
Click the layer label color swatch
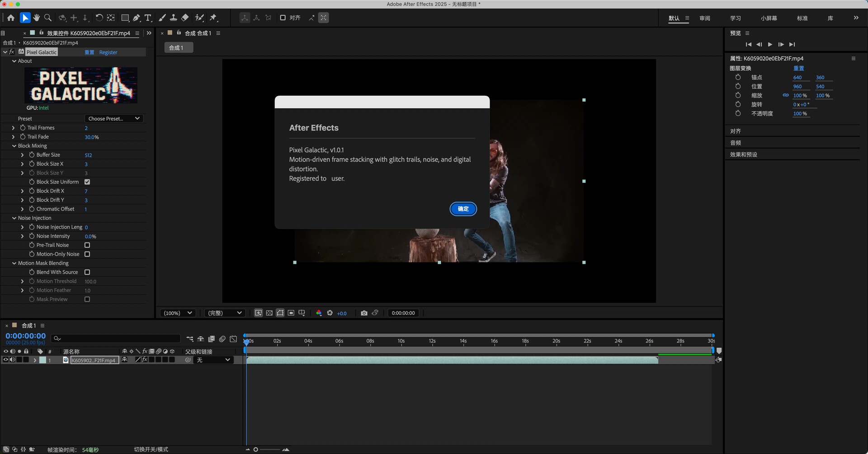42,360
